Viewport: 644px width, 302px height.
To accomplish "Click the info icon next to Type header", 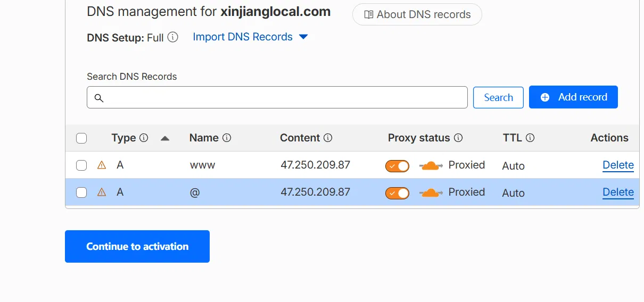I will click(144, 138).
